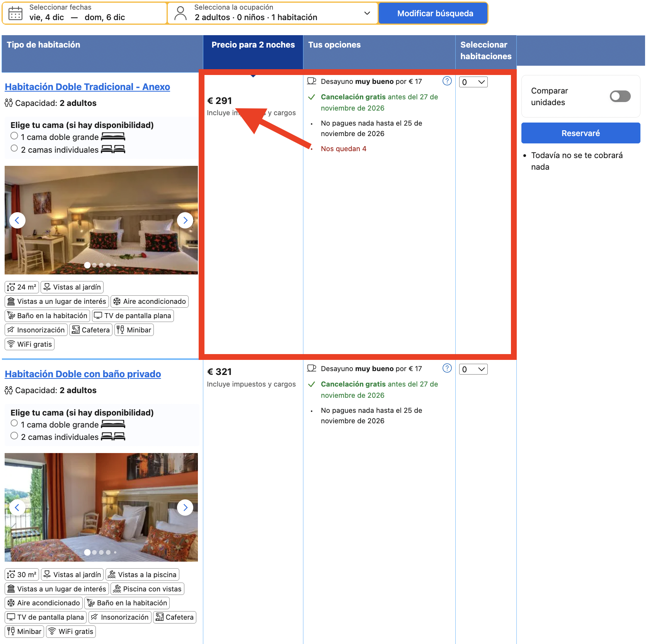Show next photo of Habitación Doble con baño privado
Image resolution: width=647 pixels, height=644 pixels.
tap(185, 508)
